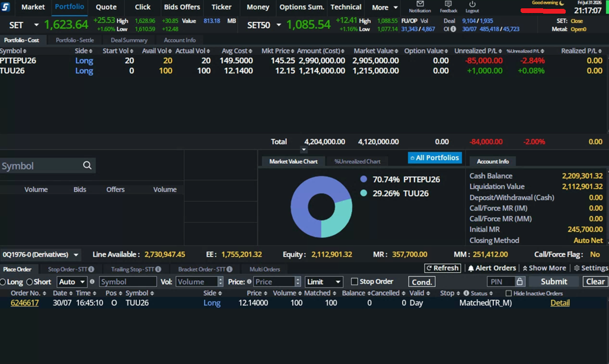Open the account 0Q1976-0 (Derivatives) dropdown
The image size is (609, 364).
click(40, 254)
